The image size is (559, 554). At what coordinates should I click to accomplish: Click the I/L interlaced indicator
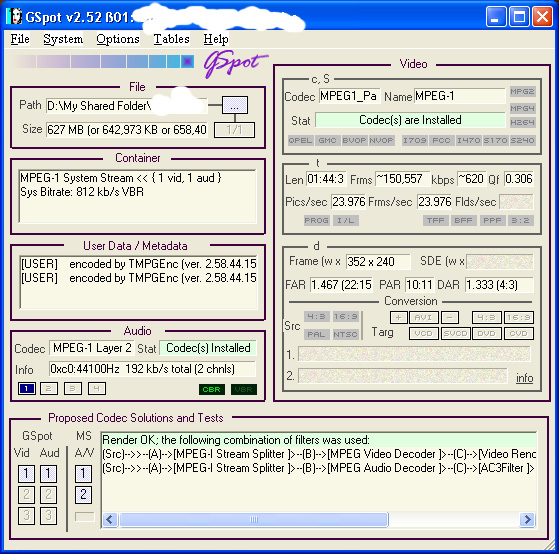(346, 221)
